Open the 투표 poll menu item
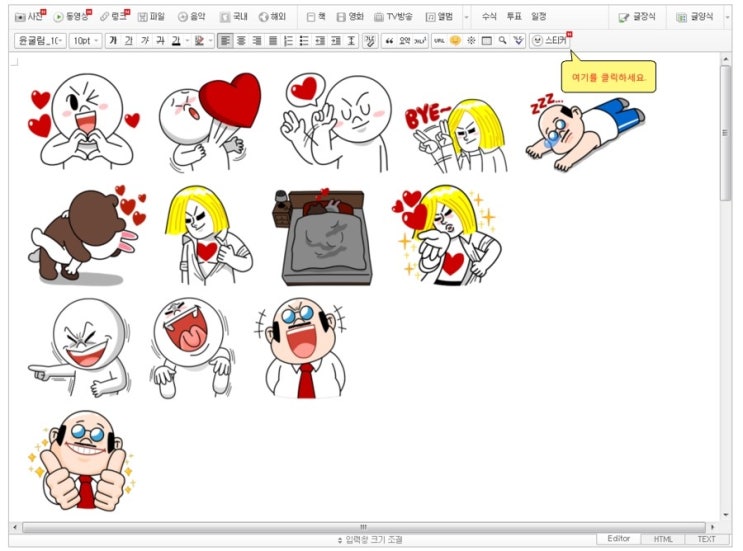Screen dimensions: 743x551 click(514, 17)
